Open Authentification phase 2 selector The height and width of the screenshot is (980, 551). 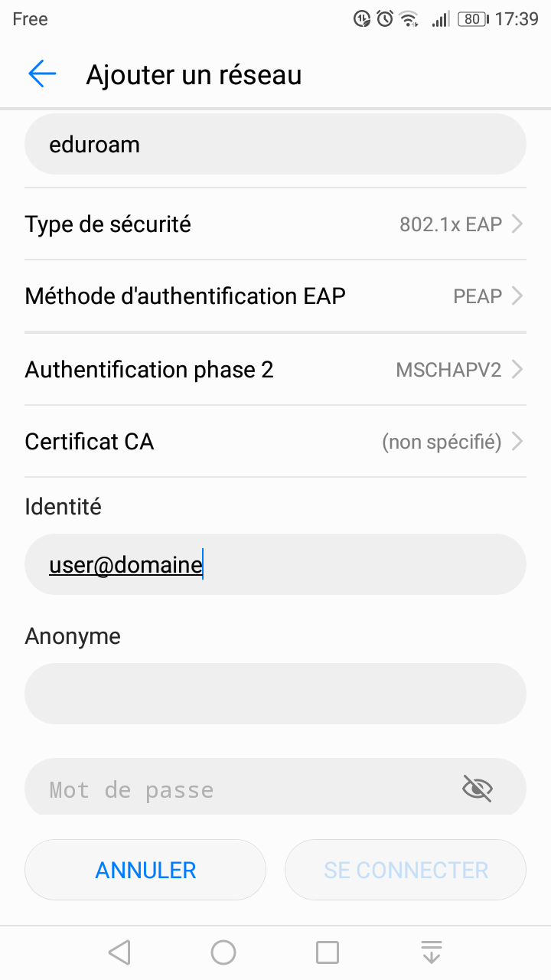point(275,370)
